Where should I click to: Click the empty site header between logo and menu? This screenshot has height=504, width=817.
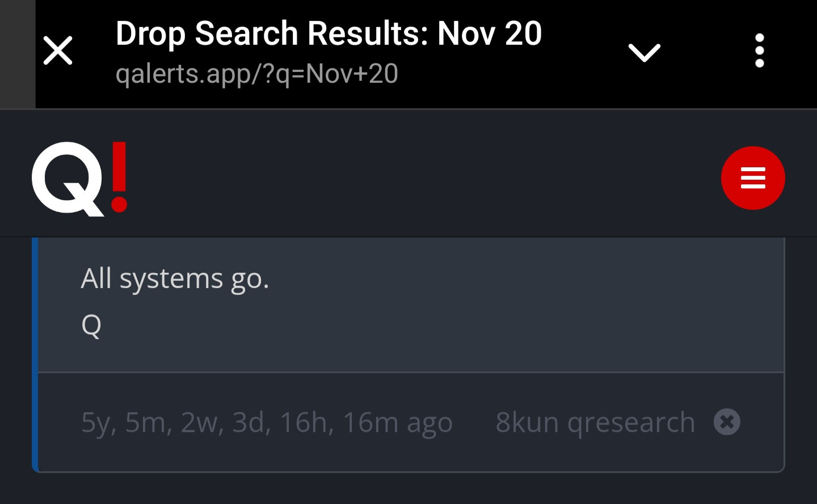tap(420, 178)
